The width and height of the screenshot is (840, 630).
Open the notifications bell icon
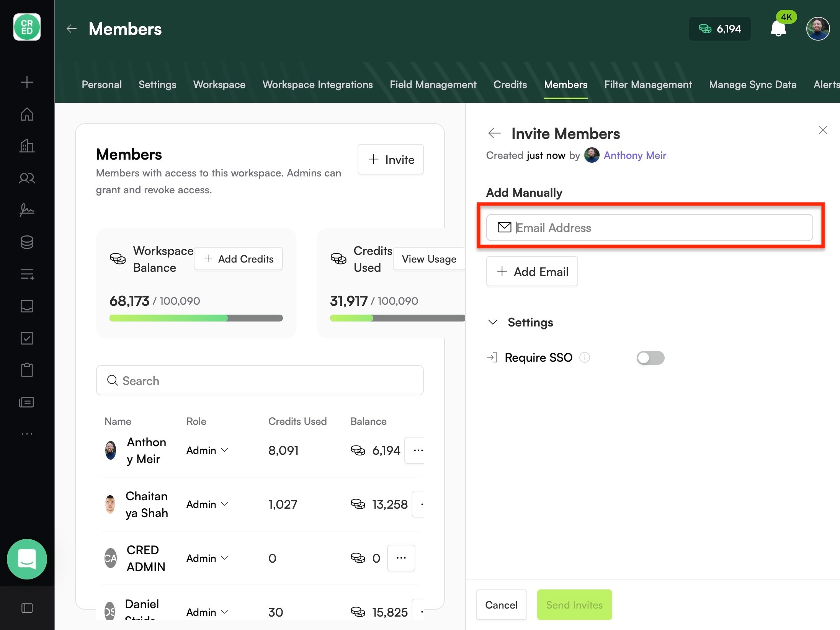tap(778, 29)
